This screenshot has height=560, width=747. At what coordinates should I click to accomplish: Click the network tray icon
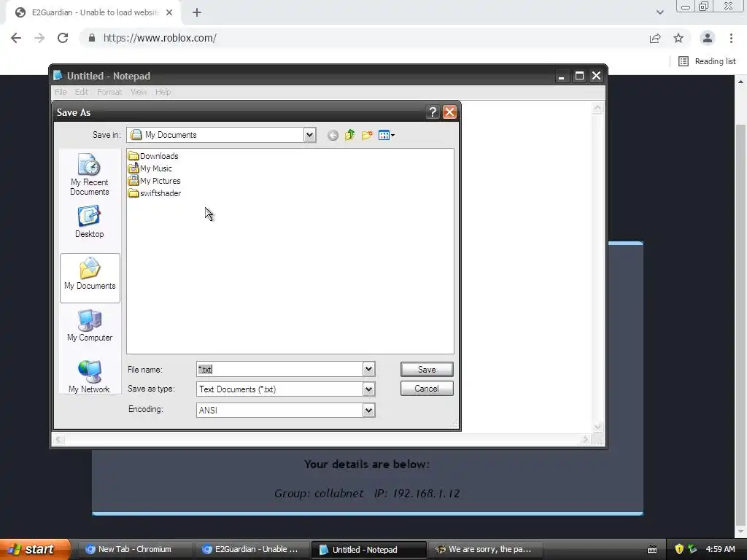click(693, 550)
